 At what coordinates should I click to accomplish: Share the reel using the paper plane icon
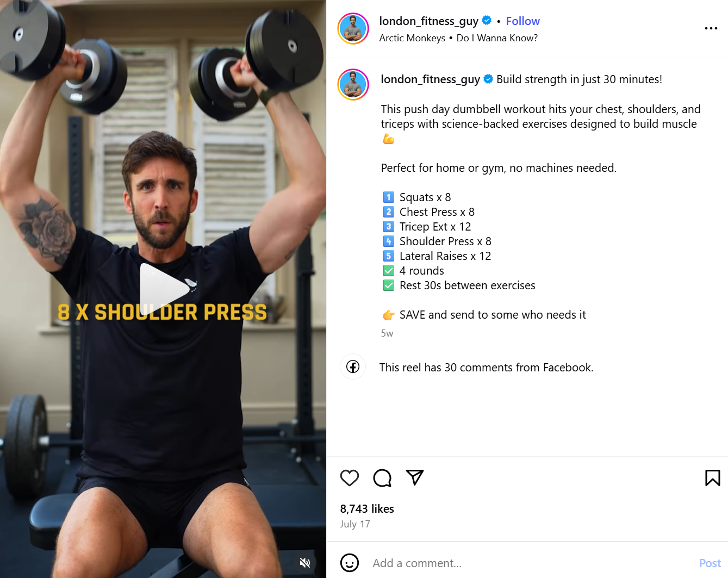[x=415, y=477]
